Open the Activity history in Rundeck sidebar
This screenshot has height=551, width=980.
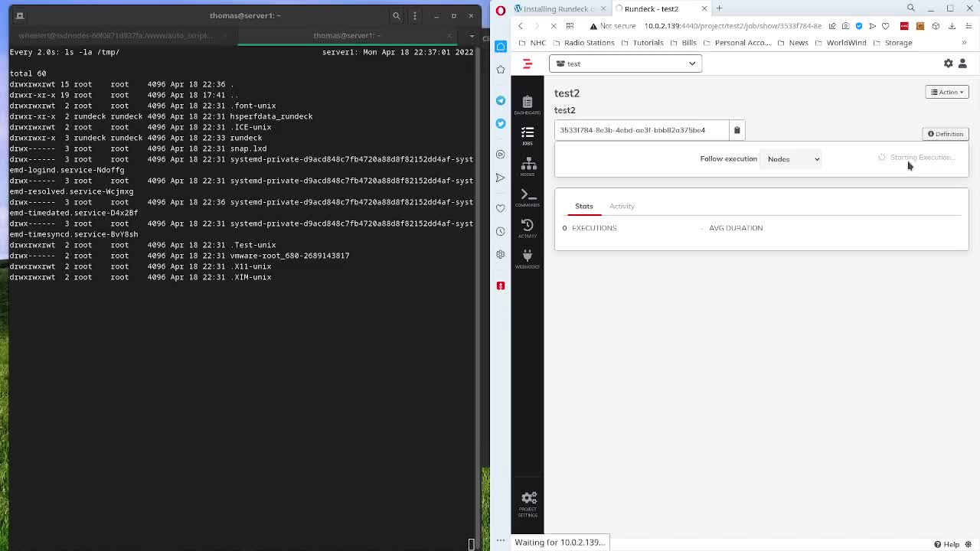(527, 227)
